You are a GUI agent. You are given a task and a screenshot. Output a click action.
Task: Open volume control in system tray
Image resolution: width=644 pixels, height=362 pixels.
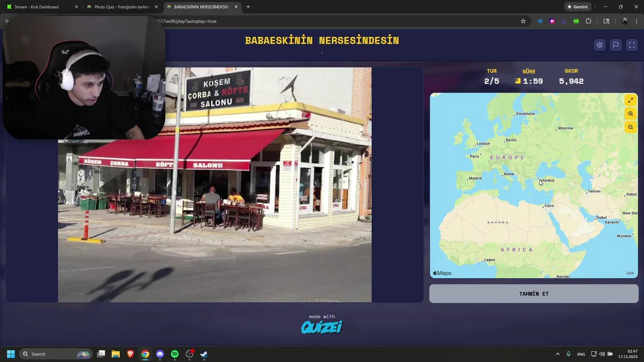(x=602, y=354)
